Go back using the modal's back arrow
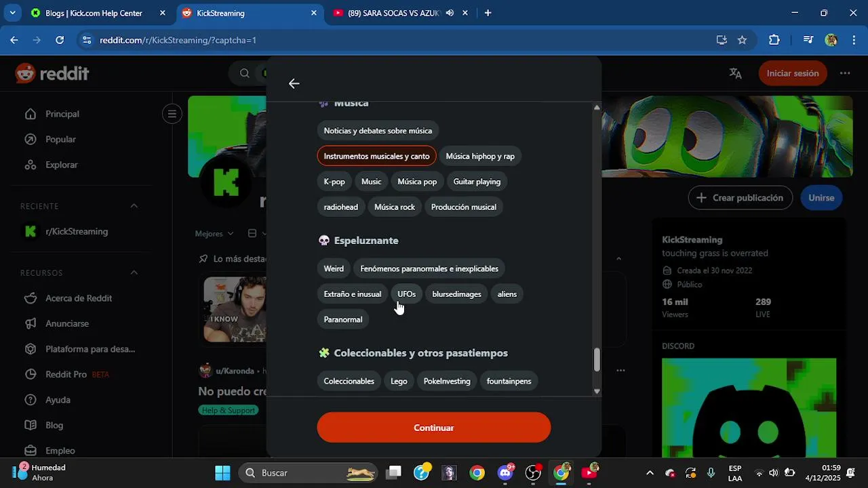Screen dimensions: 868x488 click(294, 83)
